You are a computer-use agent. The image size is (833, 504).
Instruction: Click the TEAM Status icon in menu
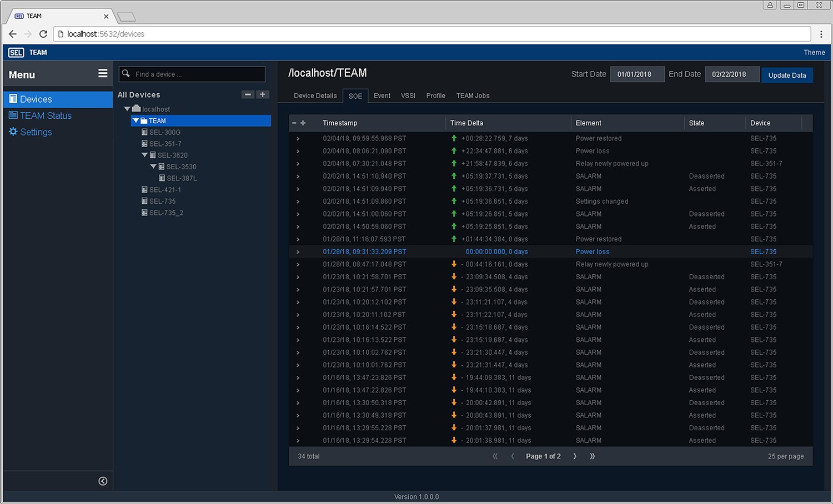point(13,115)
